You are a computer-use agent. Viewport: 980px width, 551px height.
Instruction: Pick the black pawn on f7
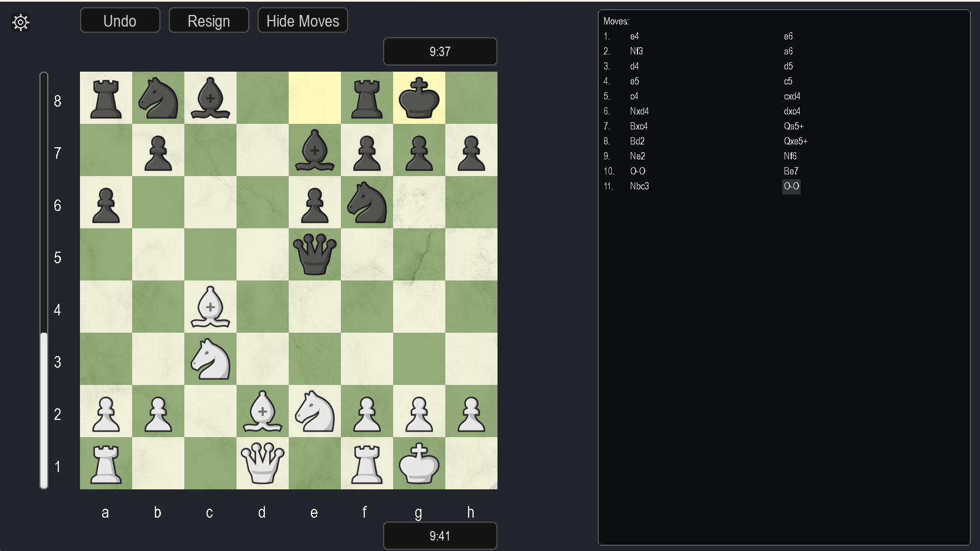367,153
